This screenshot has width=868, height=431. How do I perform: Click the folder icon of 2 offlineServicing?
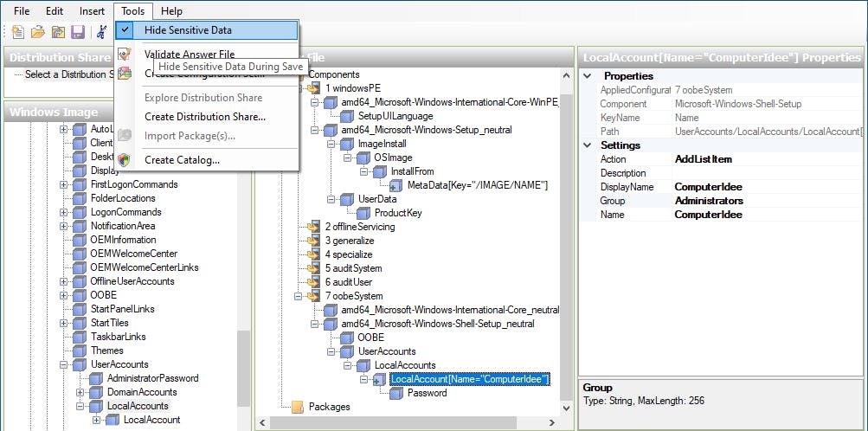click(x=314, y=227)
